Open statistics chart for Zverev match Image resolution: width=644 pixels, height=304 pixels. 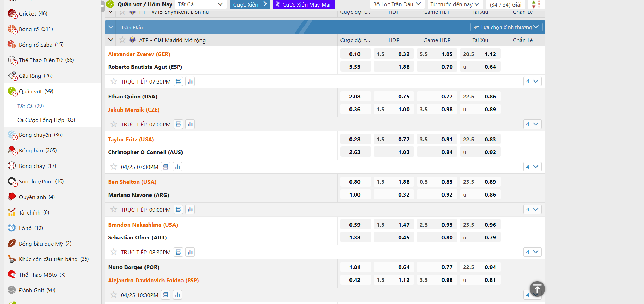(x=190, y=82)
